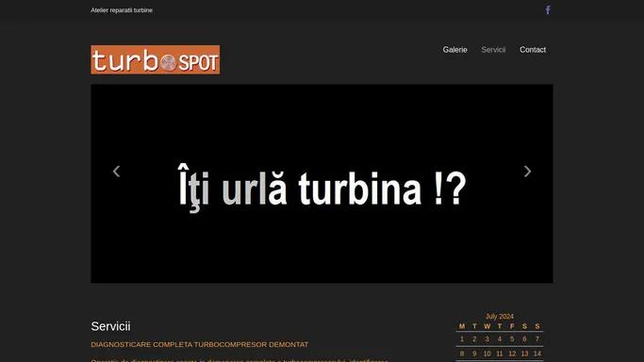Advance to next slide arrow
Viewport: 644px width, 362px height.
pos(527,172)
